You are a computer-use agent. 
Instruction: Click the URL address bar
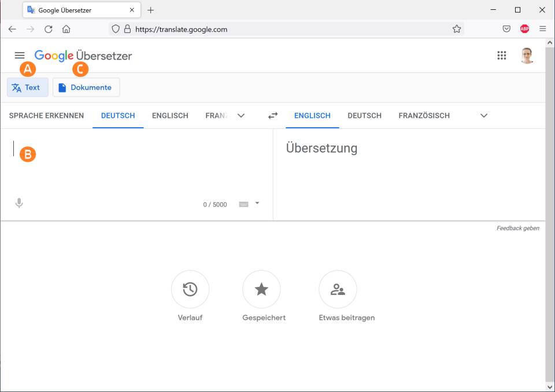287,29
